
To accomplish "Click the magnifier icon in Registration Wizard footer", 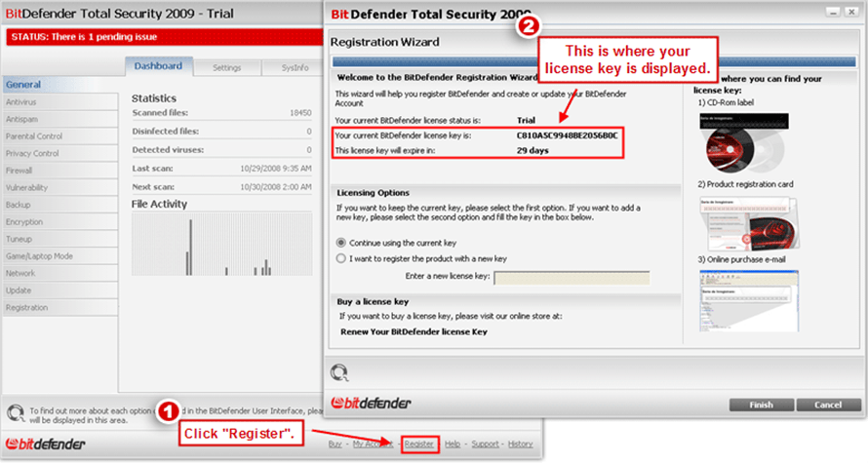I will click(339, 373).
